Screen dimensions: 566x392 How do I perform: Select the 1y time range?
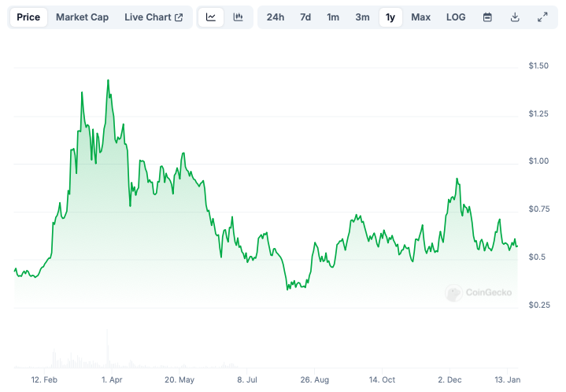(x=390, y=17)
